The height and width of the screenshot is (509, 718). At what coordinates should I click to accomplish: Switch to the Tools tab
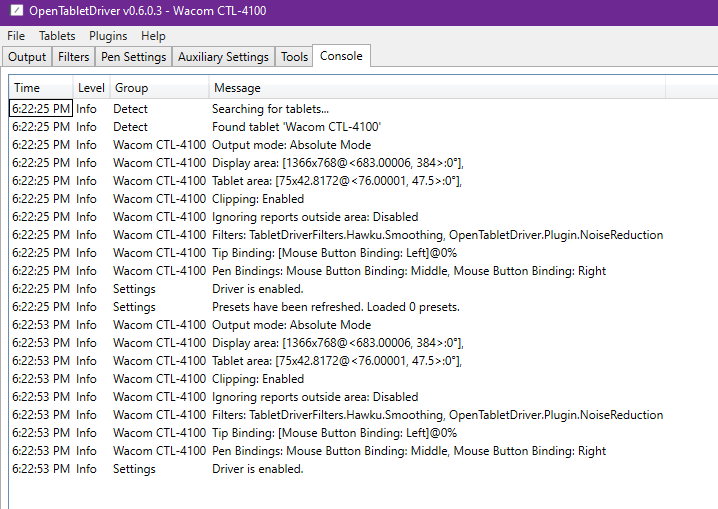pos(294,57)
